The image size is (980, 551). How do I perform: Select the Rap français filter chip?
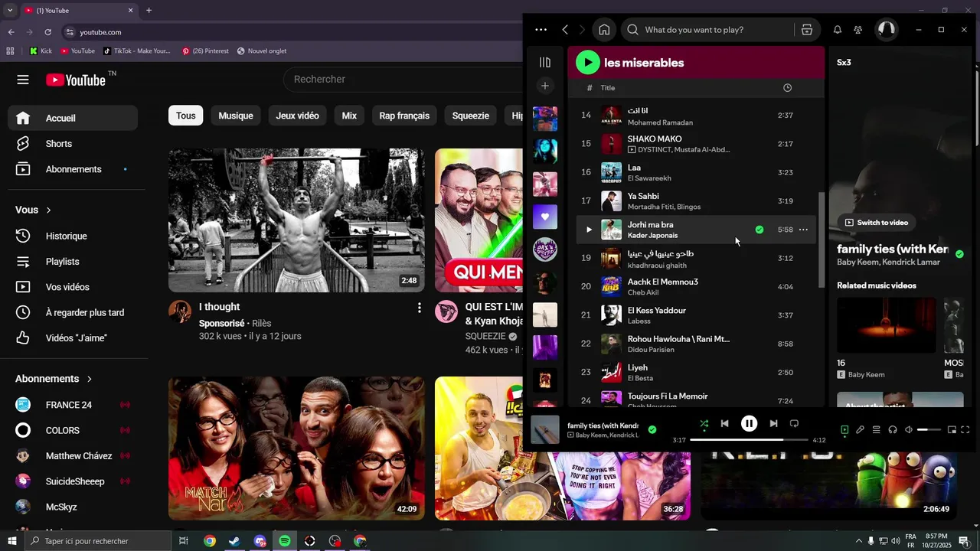coord(404,116)
